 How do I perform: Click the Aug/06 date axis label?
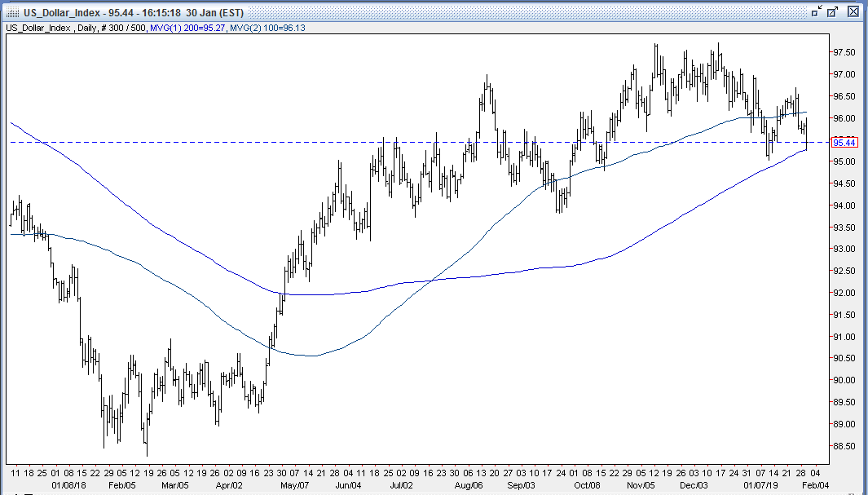click(467, 485)
